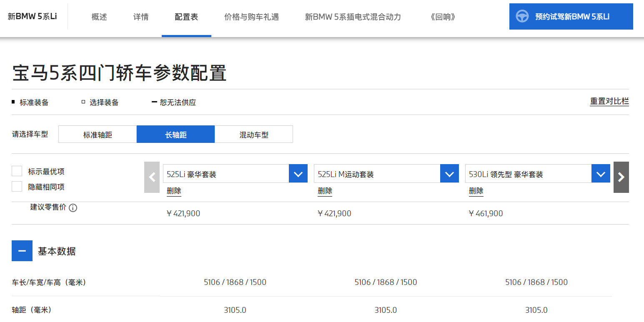Go to the 概述 tab
This screenshot has width=644, height=322.
99,17
